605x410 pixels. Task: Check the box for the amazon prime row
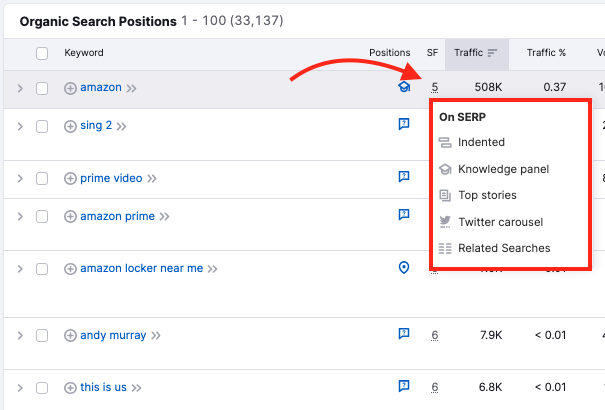click(x=42, y=216)
